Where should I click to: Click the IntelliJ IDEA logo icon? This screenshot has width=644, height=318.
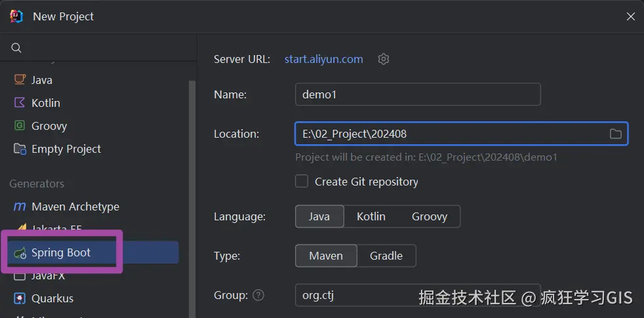(16, 16)
